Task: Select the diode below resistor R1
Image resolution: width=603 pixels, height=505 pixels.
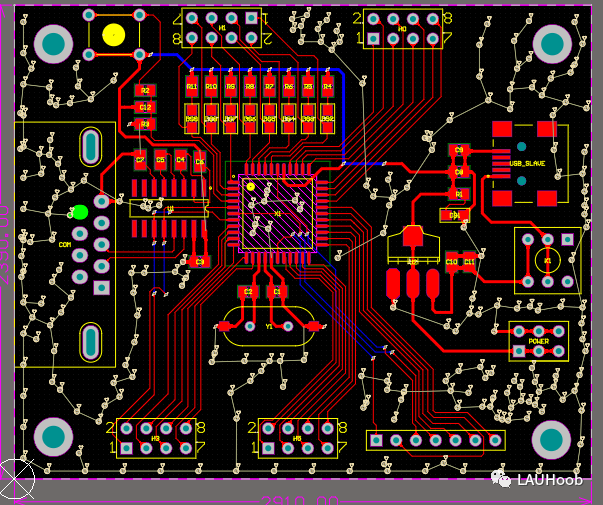Action: (x=455, y=216)
